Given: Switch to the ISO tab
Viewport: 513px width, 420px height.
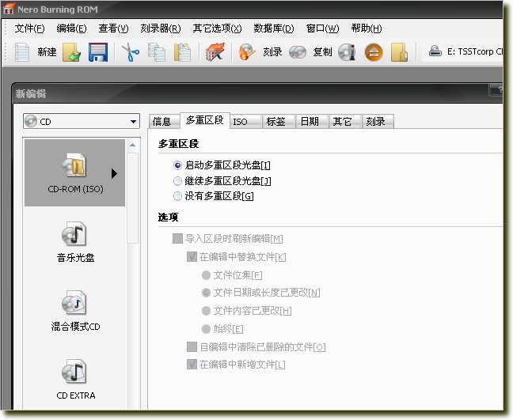Looking at the screenshot, I should pos(245,122).
